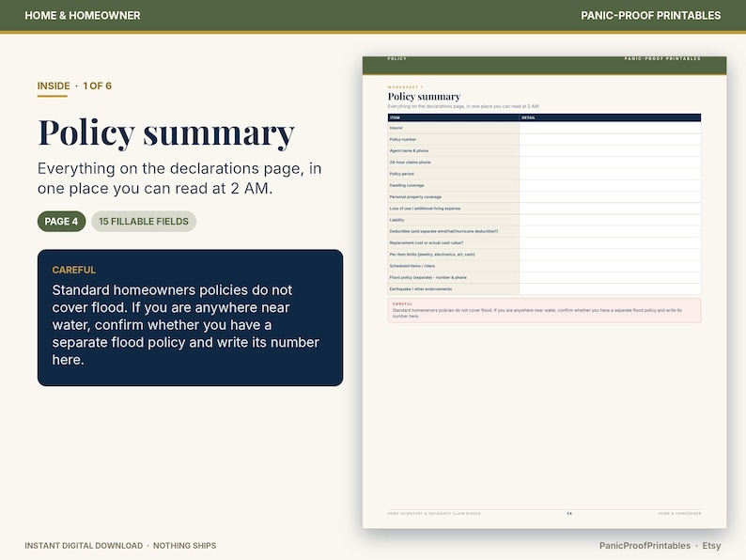
Task: Click the Deductible row label
Action: tap(443, 231)
